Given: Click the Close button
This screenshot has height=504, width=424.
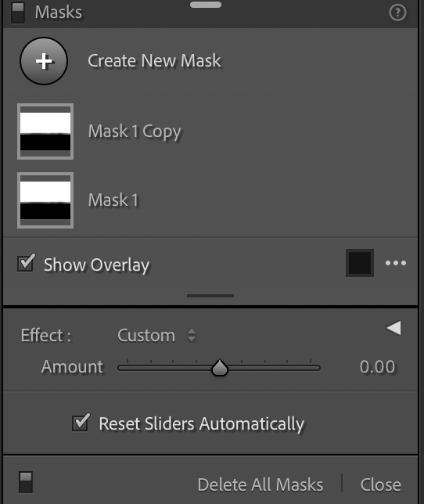Looking at the screenshot, I should (381, 484).
